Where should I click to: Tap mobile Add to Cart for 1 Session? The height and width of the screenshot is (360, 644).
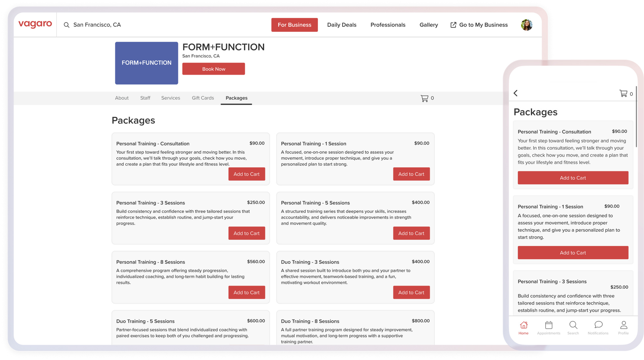click(573, 253)
